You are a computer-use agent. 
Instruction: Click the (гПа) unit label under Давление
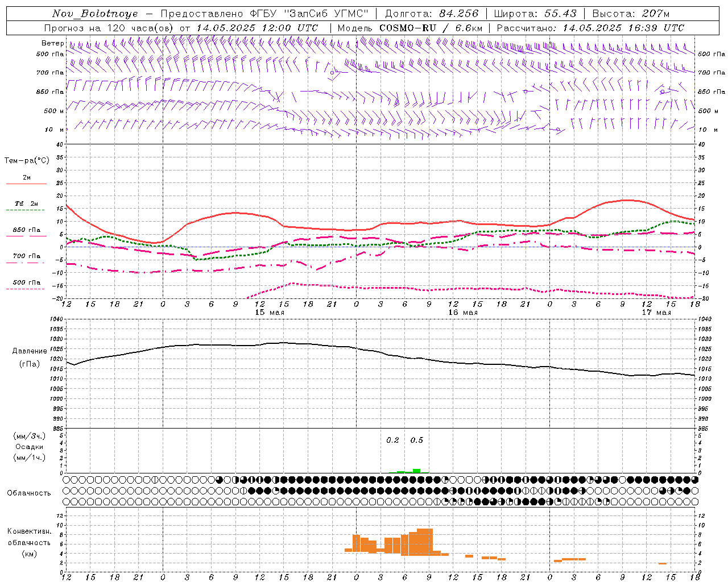30,364
